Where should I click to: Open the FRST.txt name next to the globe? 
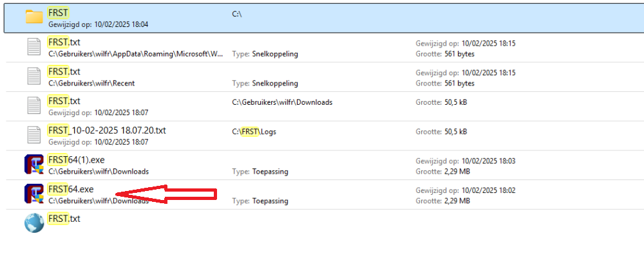coord(64,219)
